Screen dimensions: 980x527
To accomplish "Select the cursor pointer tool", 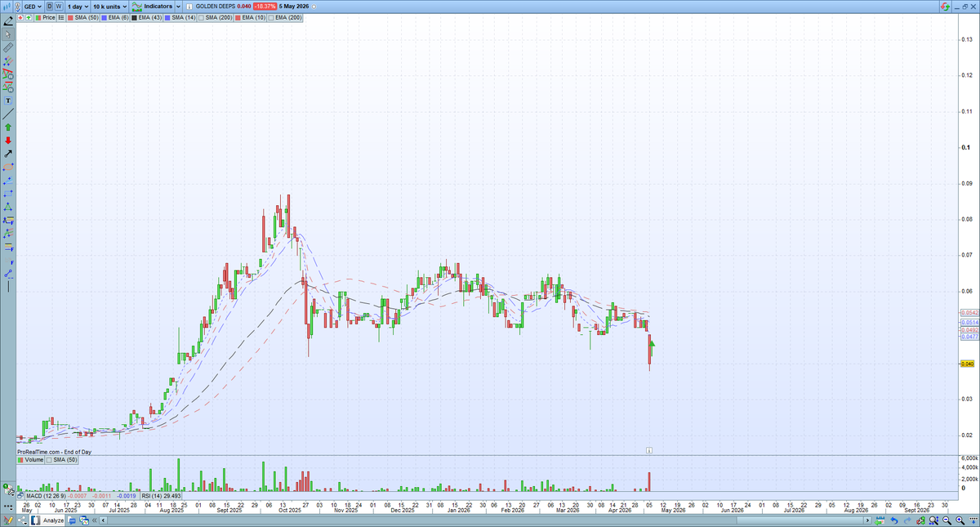I will pos(8,33).
